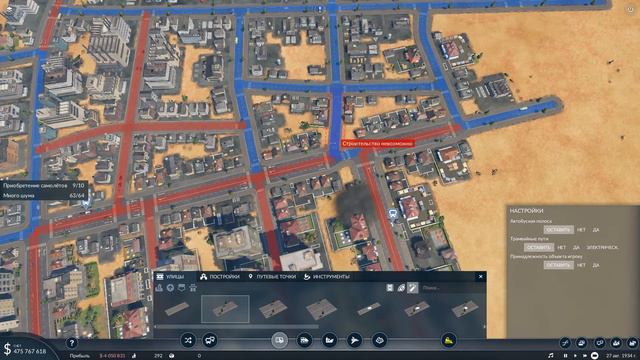The width and height of the screenshot is (640, 360).
Task: Open the Инструменты tab
Action: coord(327,277)
